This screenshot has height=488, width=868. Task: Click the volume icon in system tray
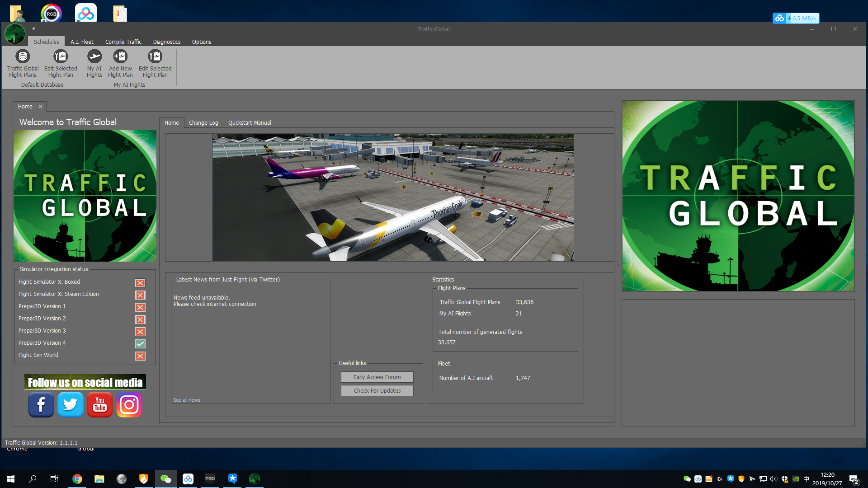click(x=774, y=479)
